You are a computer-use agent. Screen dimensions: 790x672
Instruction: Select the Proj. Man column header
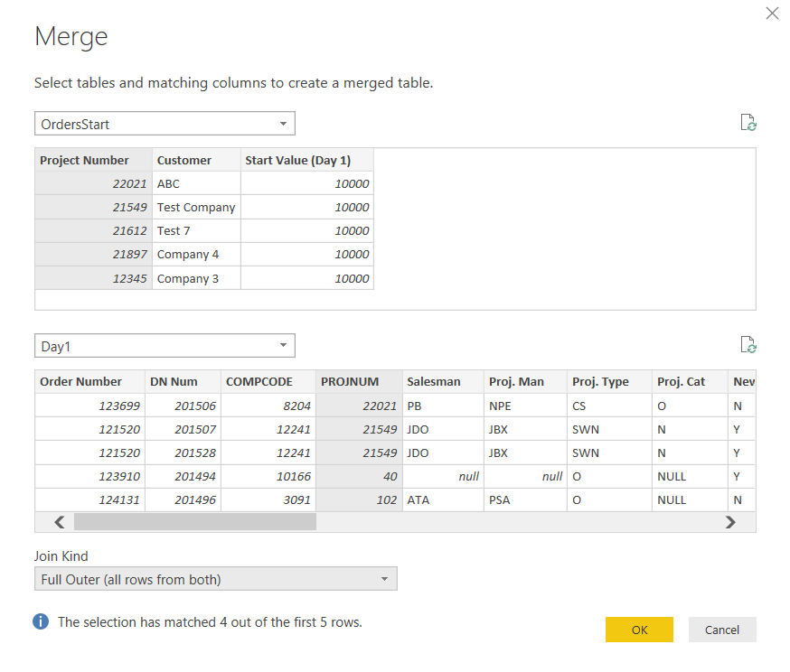click(x=525, y=381)
